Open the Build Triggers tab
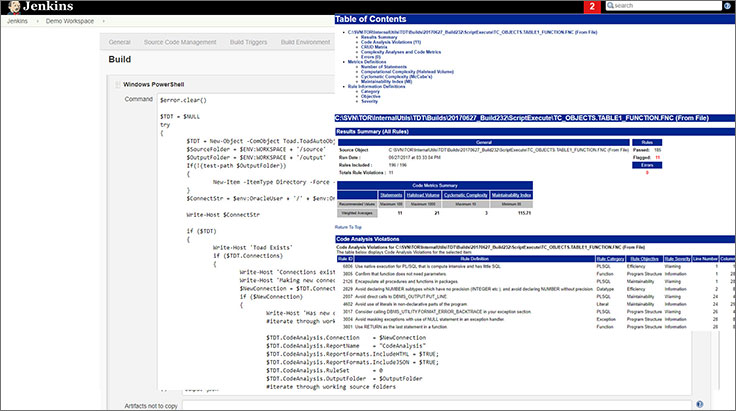 [x=248, y=42]
